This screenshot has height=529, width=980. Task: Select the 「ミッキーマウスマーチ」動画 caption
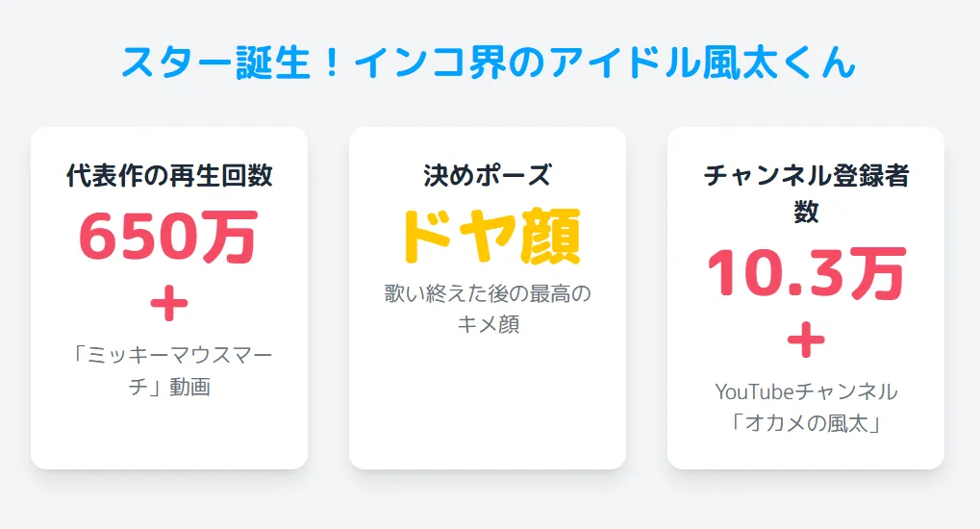pyautogui.click(x=169, y=371)
